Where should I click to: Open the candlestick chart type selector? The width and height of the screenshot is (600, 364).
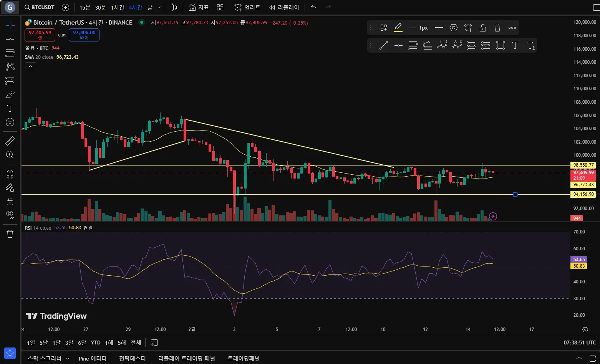174,7
